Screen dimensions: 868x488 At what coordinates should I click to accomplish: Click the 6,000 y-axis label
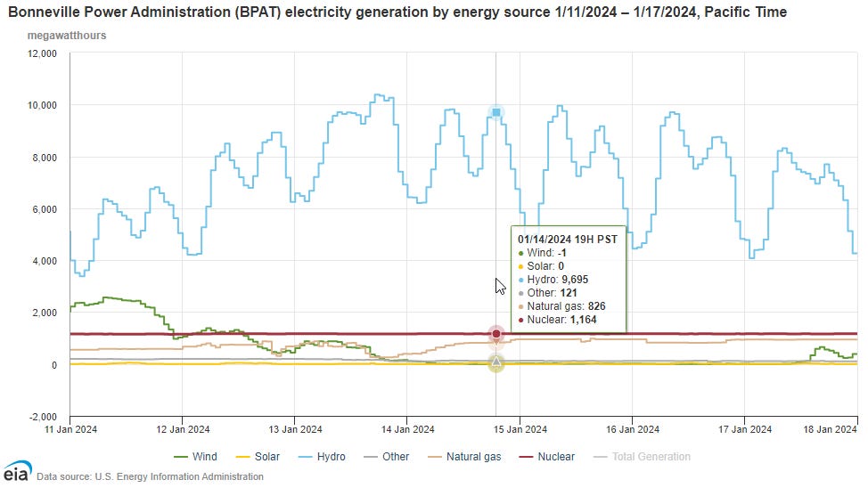pos(45,209)
